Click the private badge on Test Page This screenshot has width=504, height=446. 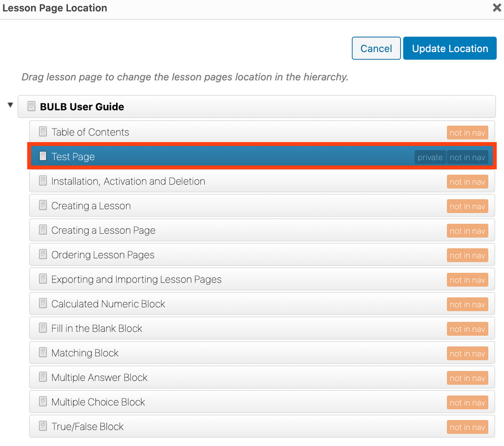(430, 157)
